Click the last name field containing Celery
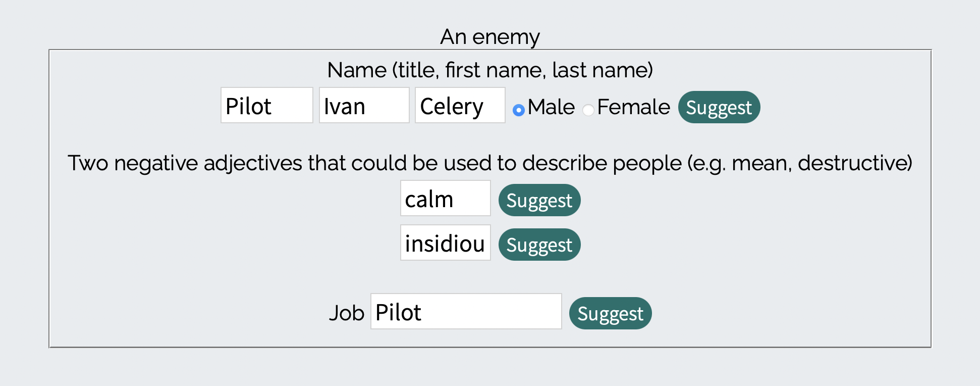The height and width of the screenshot is (386, 980). [460, 106]
